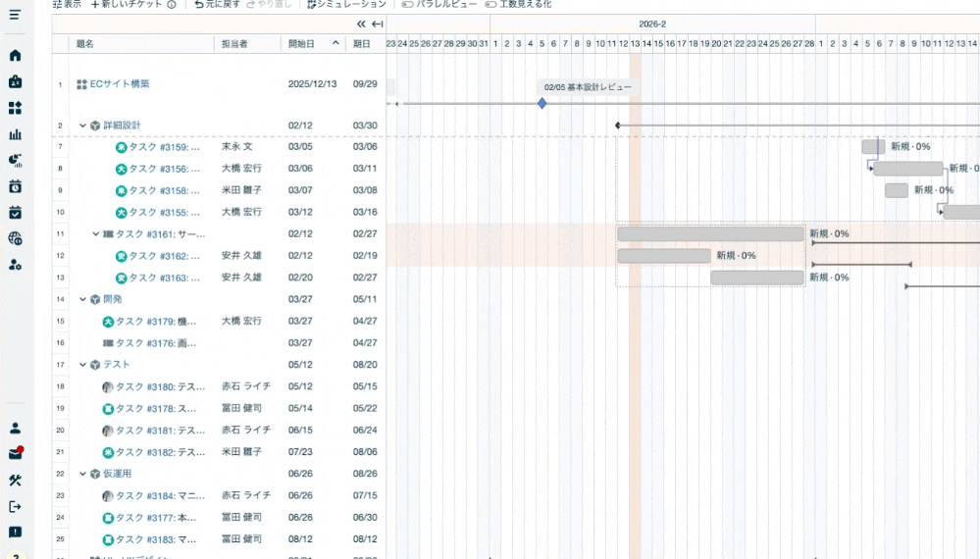The width and height of the screenshot is (980, 559).
Task: Click the user profile icon in sidebar
Action: click(x=15, y=429)
